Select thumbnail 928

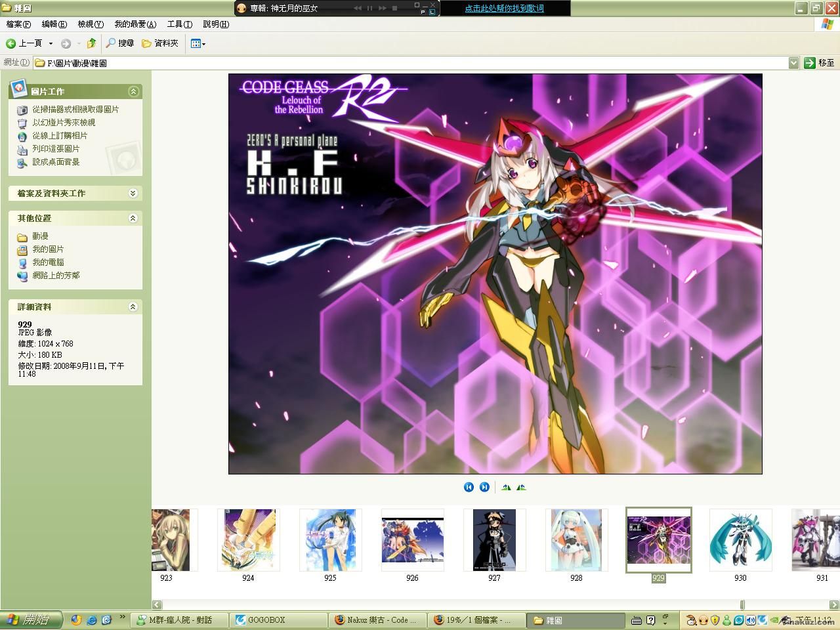[x=576, y=540]
